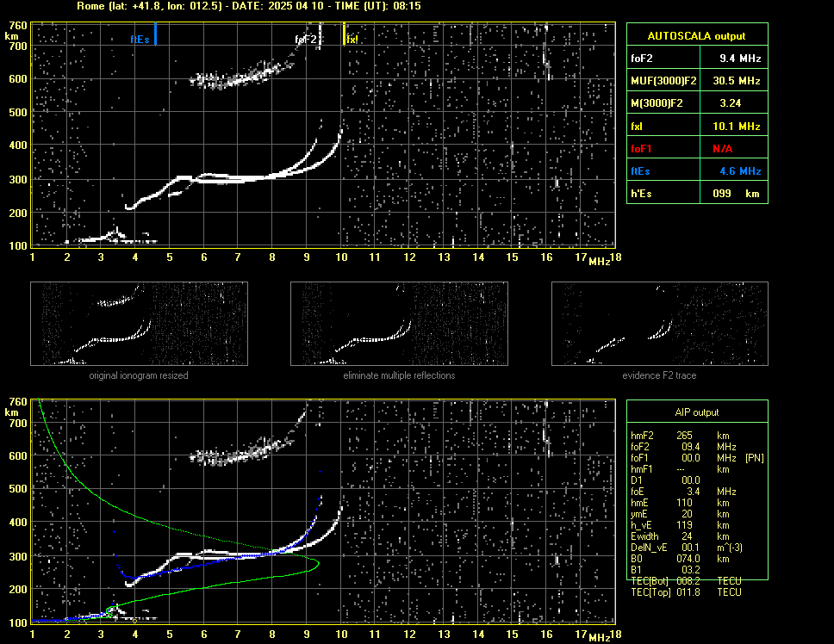Open the evidence F2 trace thumbnail
The image size is (834, 644).
(660, 324)
